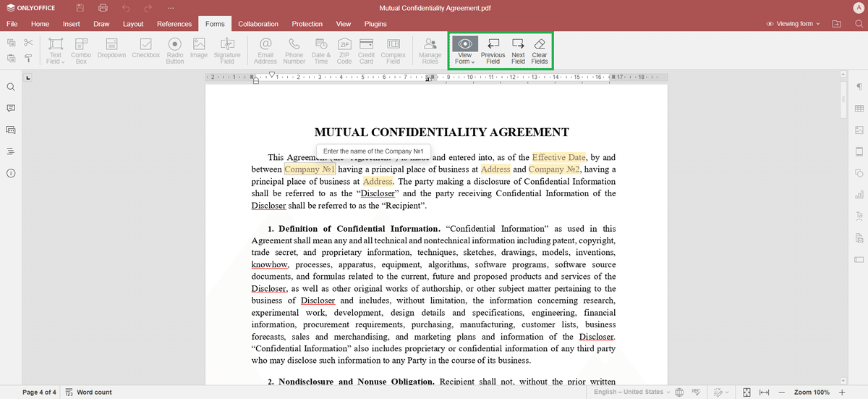Screen dimensions: 868x399
Task: Open Chart settings in right sidebar
Action: [859, 195]
